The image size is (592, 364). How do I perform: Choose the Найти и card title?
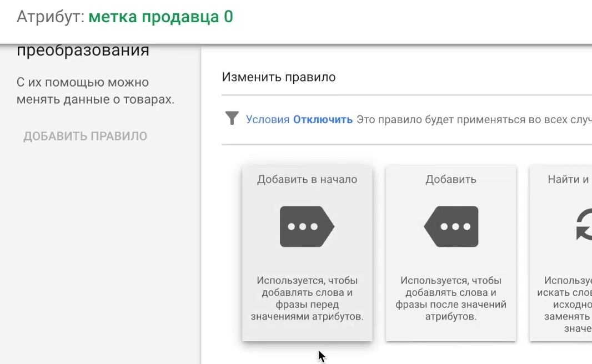click(569, 179)
